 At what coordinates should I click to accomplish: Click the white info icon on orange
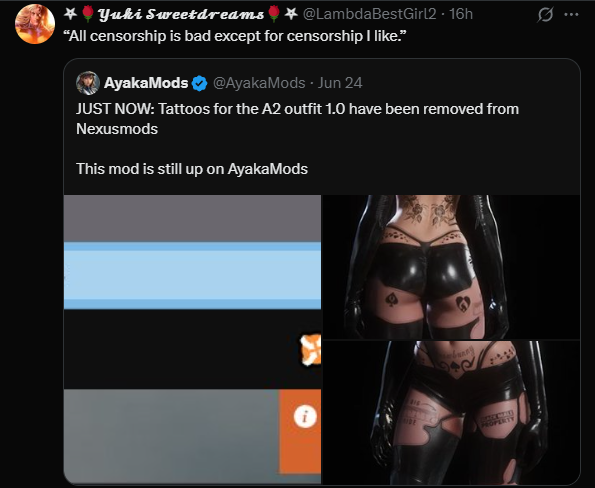click(x=305, y=417)
